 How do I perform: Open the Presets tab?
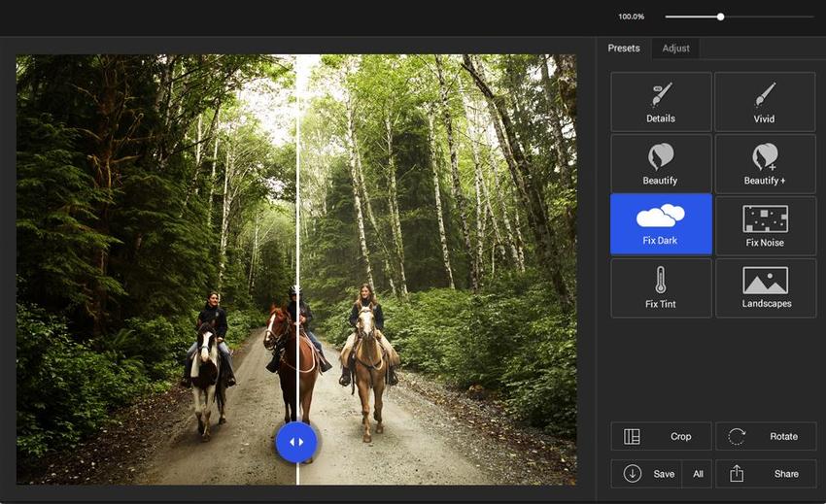pos(624,49)
